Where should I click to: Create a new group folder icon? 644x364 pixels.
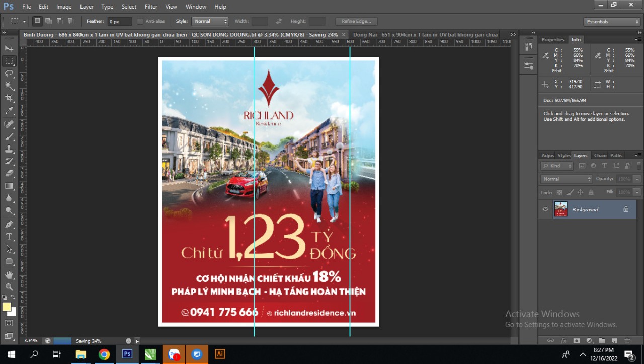click(601, 341)
